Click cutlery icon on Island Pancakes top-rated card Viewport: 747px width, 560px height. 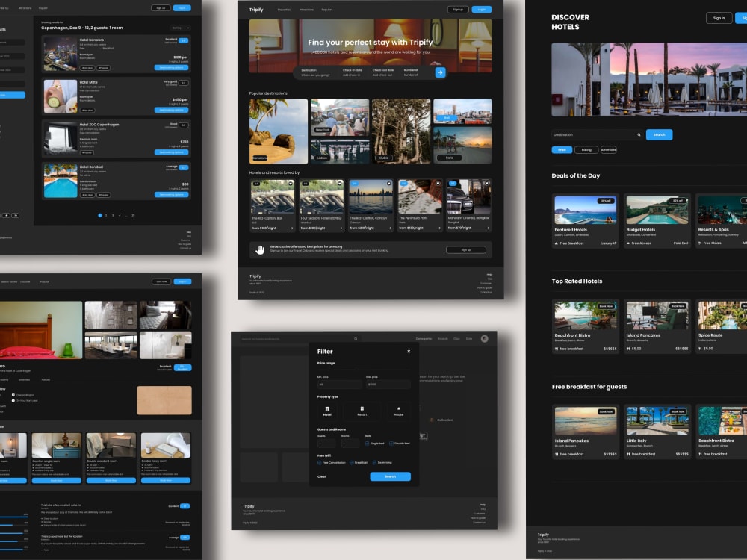(x=628, y=349)
